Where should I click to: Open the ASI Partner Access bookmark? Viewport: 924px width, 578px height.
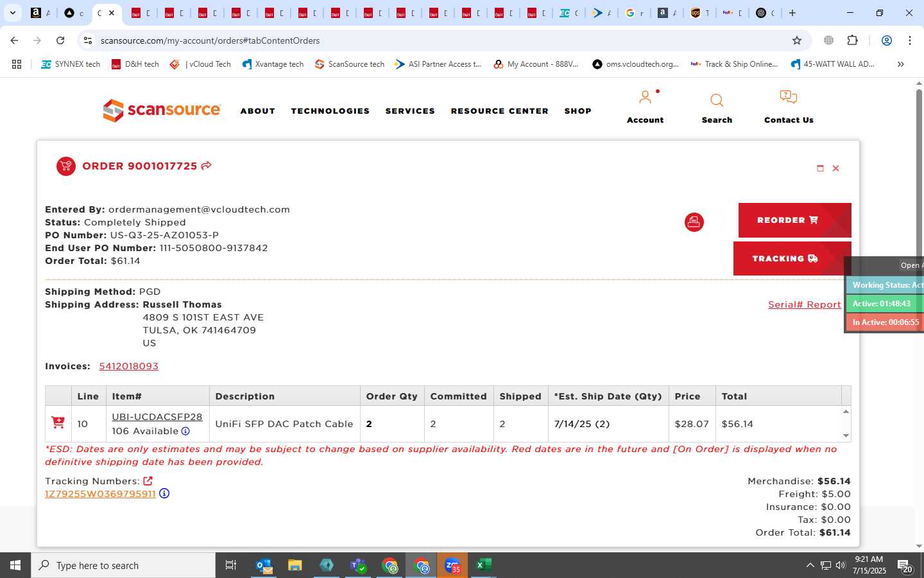[438, 64]
